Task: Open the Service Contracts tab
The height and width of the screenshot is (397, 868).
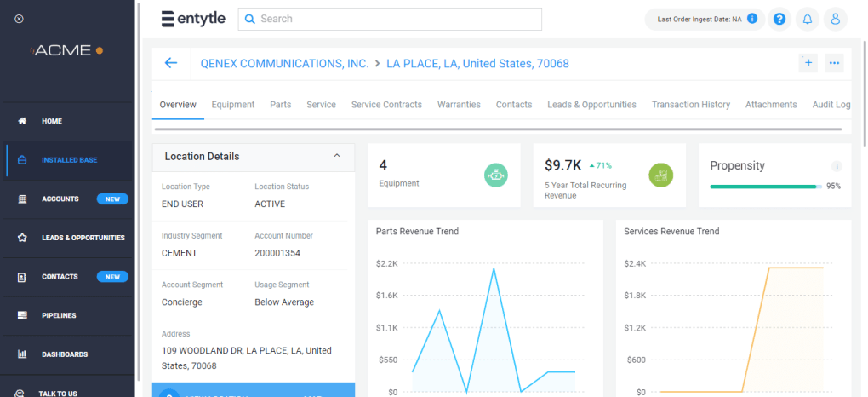Action: point(386,104)
